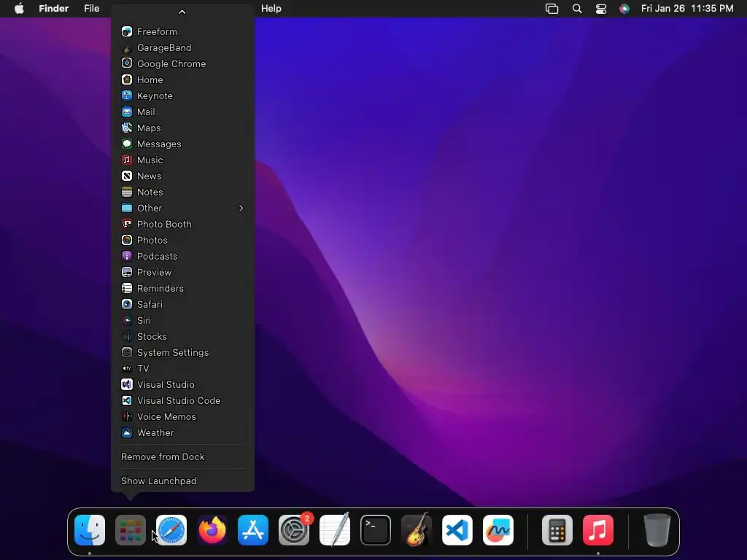Image resolution: width=747 pixels, height=560 pixels.
Task: Select Keynote in the list
Action: (182, 96)
